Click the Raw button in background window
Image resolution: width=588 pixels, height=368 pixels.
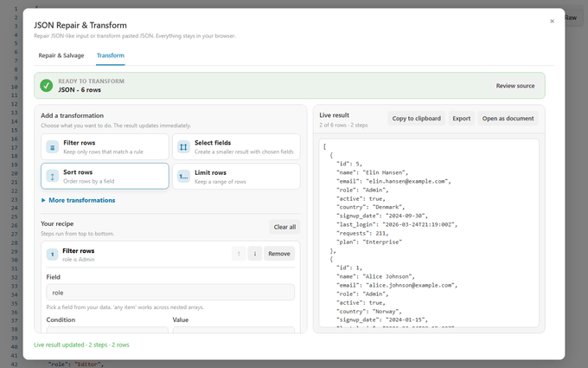coord(571,17)
